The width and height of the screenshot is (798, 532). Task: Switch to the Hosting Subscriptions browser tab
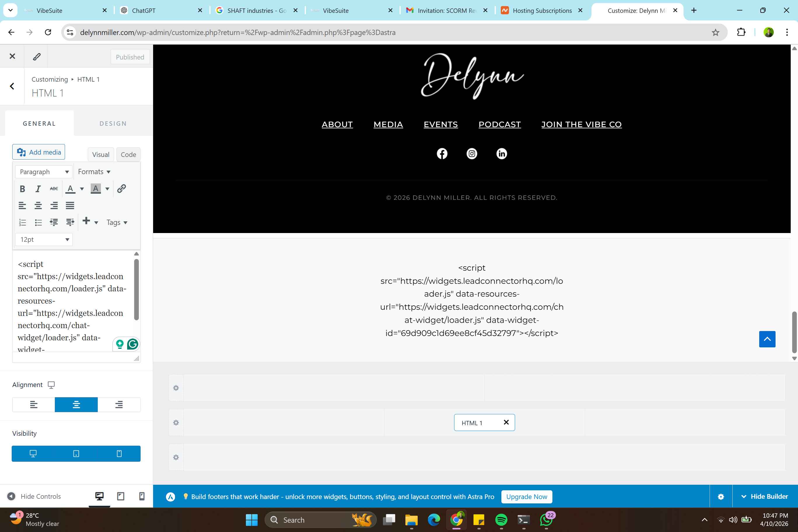[x=542, y=10]
